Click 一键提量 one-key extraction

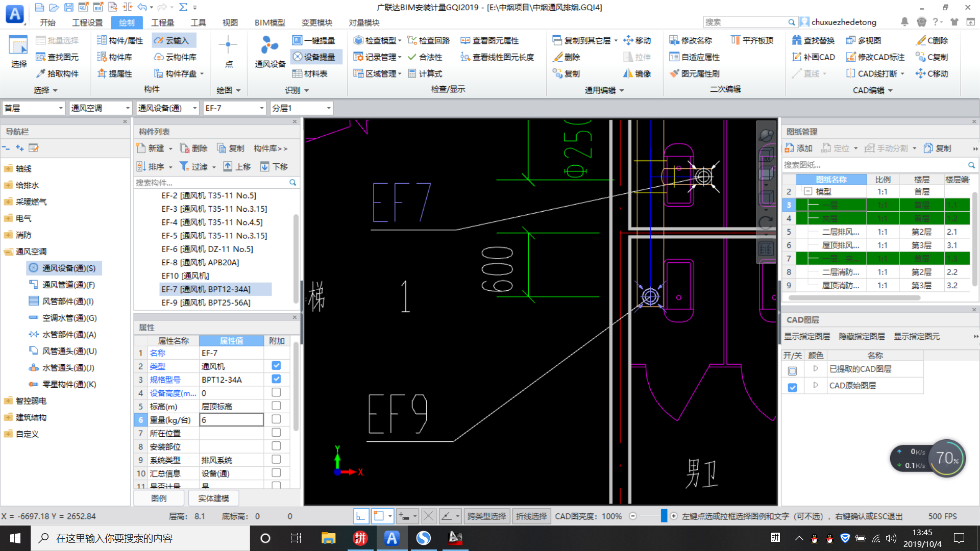pyautogui.click(x=314, y=40)
